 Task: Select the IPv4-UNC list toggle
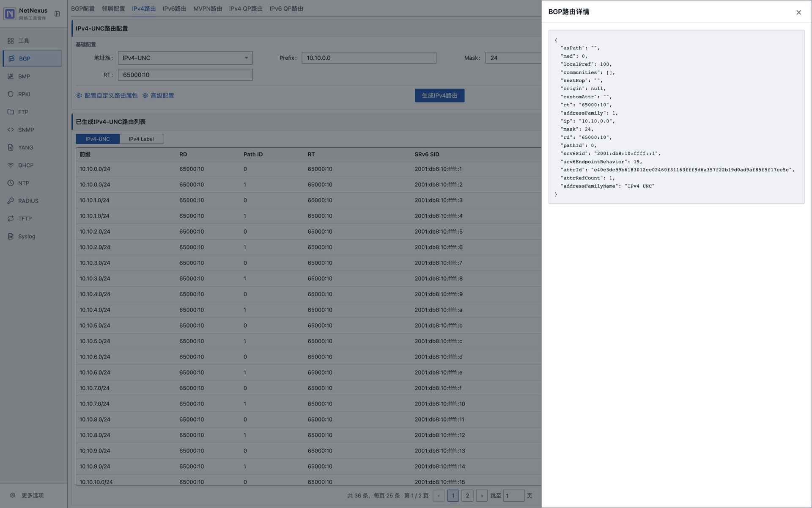click(x=98, y=139)
